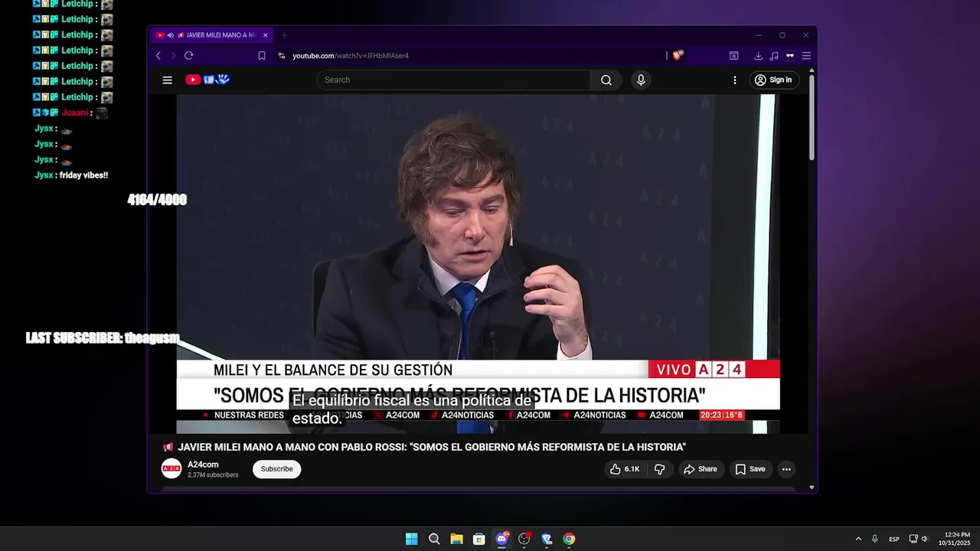Screen dimensions: 980x551
Task: Share the video using Share button
Action: (x=700, y=469)
